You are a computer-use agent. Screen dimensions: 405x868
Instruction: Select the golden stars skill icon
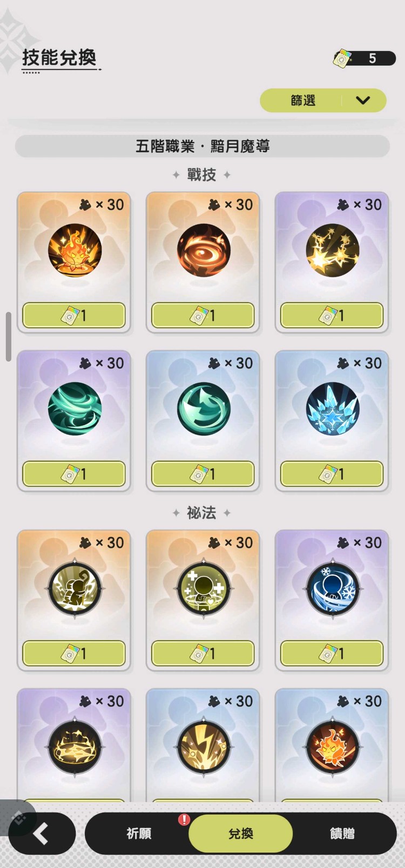pyautogui.click(x=332, y=251)
